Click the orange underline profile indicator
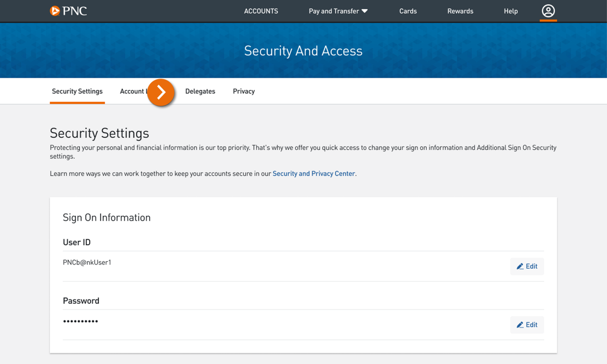This screenshot has height=364, width=607. tap(548, 19)
